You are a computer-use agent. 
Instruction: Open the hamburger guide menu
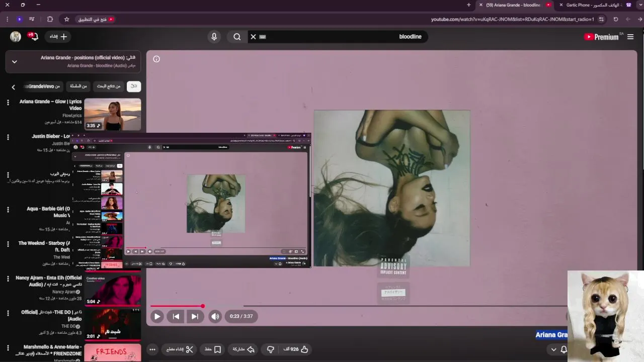click(x=630, y=37)
